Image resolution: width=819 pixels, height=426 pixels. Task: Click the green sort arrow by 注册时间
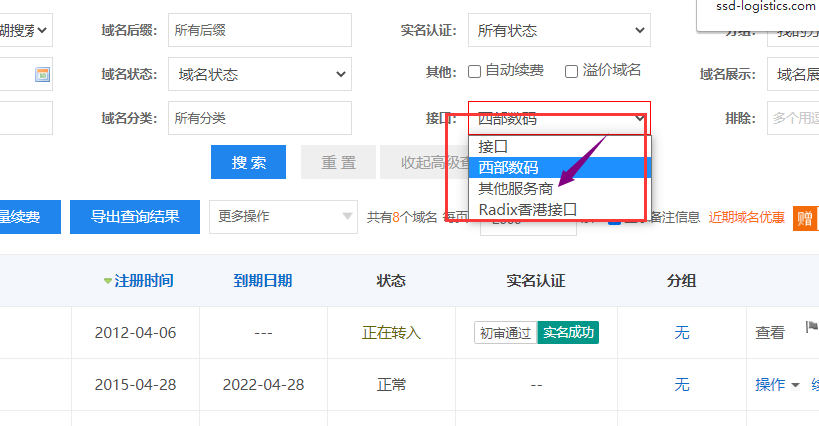coord(108,281)
